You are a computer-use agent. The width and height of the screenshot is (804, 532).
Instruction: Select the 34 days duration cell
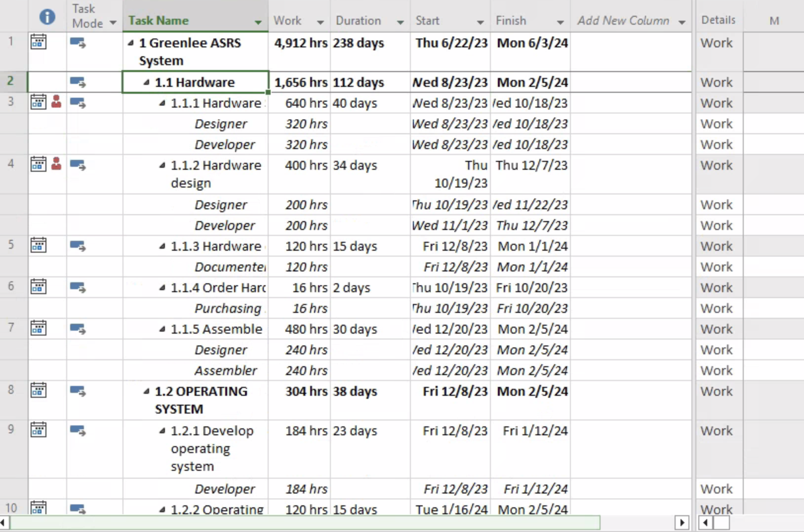point(370,174)
